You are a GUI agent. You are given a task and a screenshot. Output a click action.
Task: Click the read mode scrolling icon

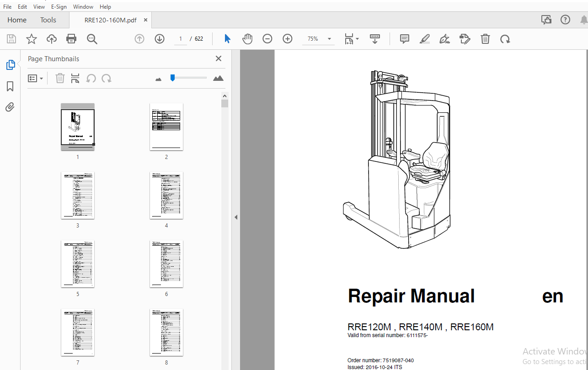click(375, 39)
